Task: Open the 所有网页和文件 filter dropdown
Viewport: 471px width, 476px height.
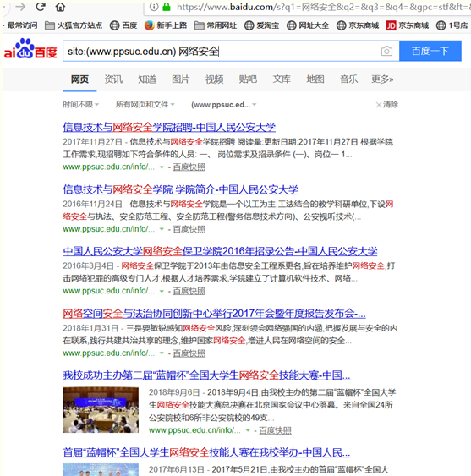Action: (x=145, y=105)
